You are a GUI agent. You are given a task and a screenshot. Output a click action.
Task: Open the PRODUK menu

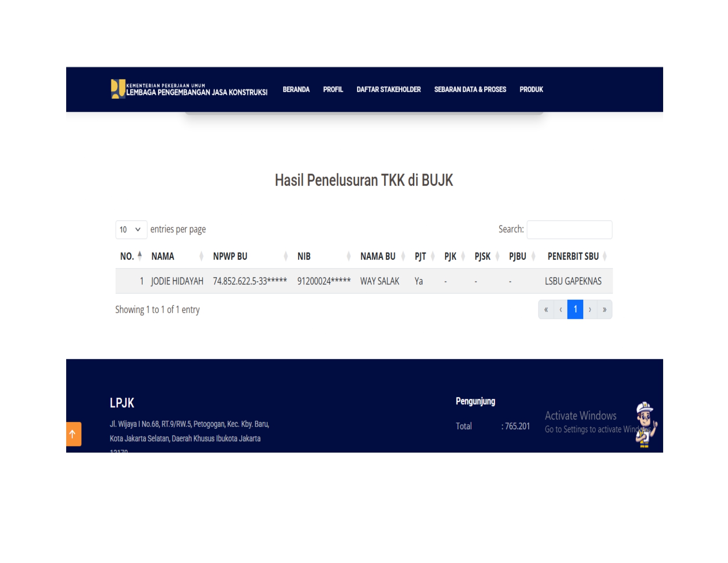coord(531,89)
